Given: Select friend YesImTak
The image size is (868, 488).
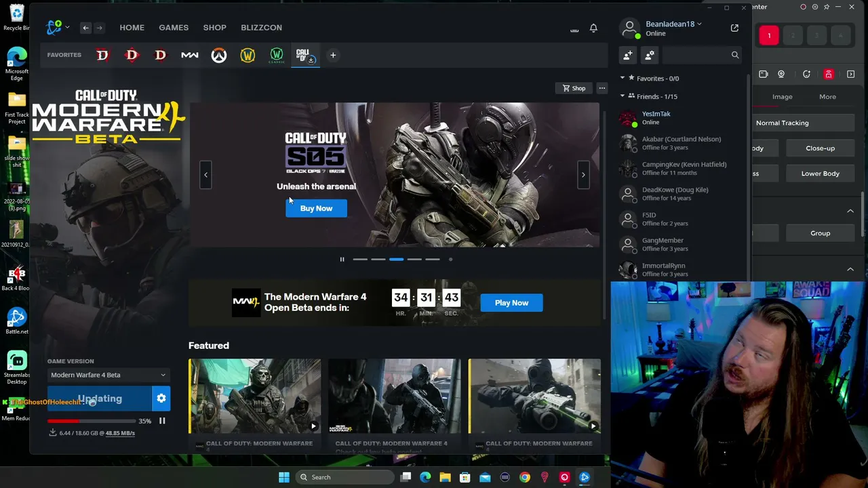Looking at the screenshot, I should pos(681,118).
